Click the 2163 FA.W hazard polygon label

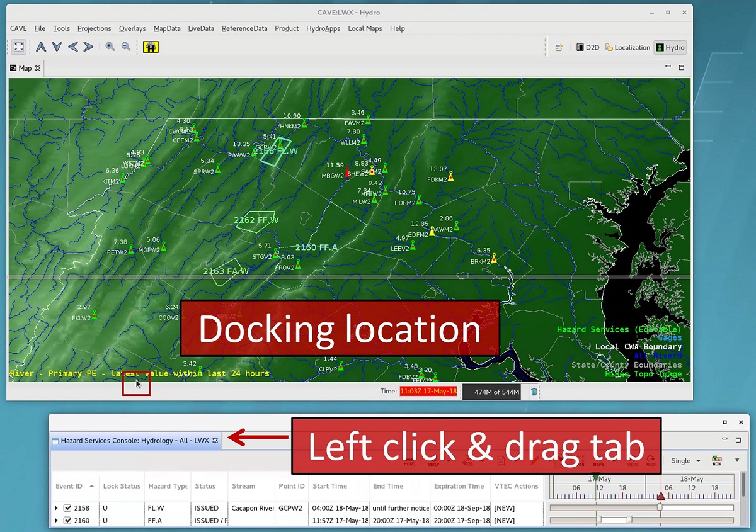point(226,271)
